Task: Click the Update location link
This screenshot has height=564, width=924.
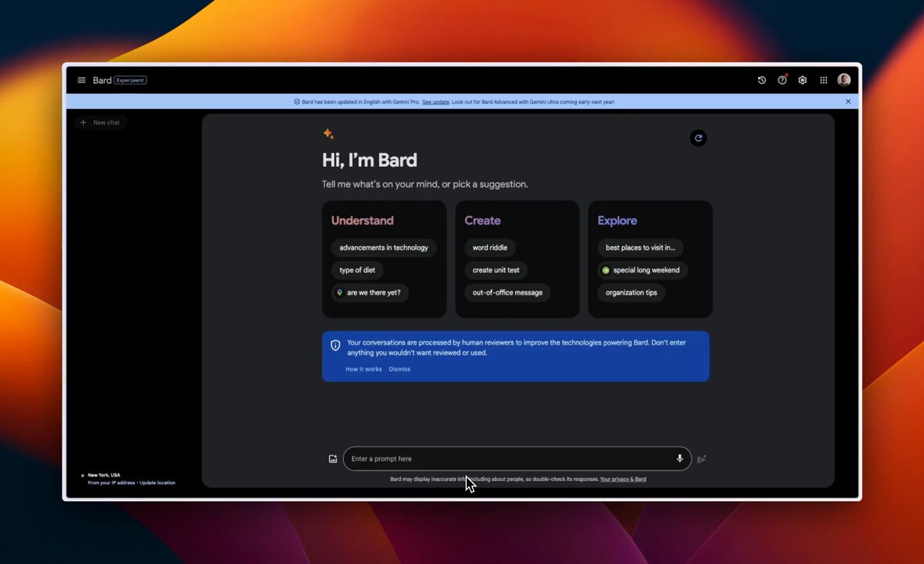Action: [x=157, y=483]
